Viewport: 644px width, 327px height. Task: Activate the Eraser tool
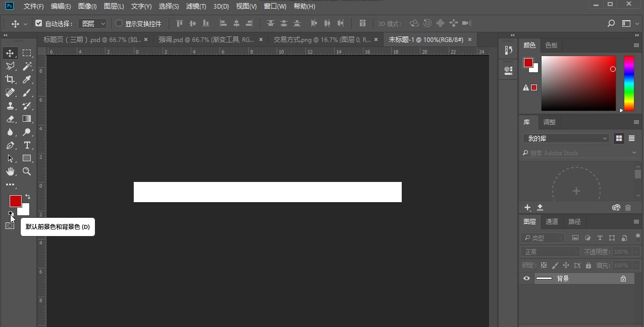click(x=10, y=119)
